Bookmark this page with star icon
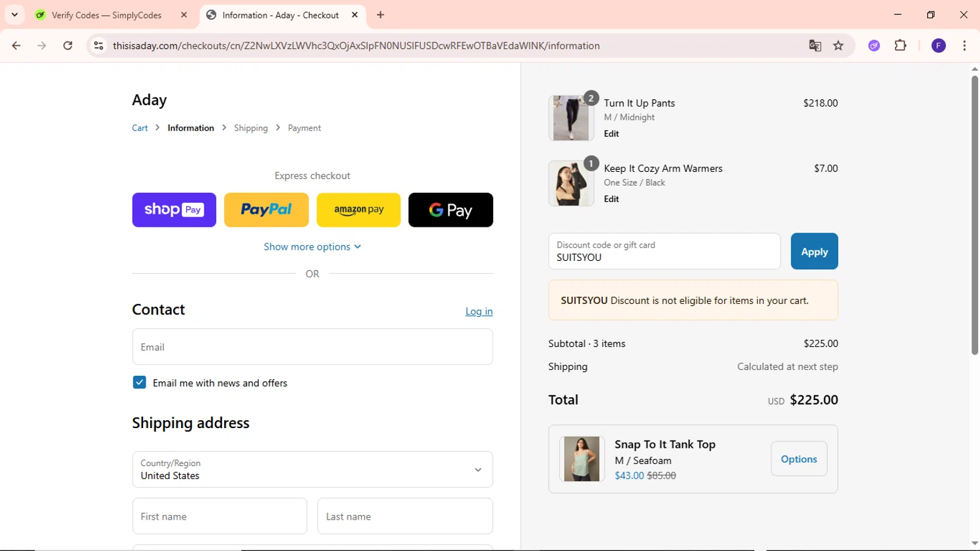This screenshot has height=551, width=980. pyautogui.click(x=838, y=46)
